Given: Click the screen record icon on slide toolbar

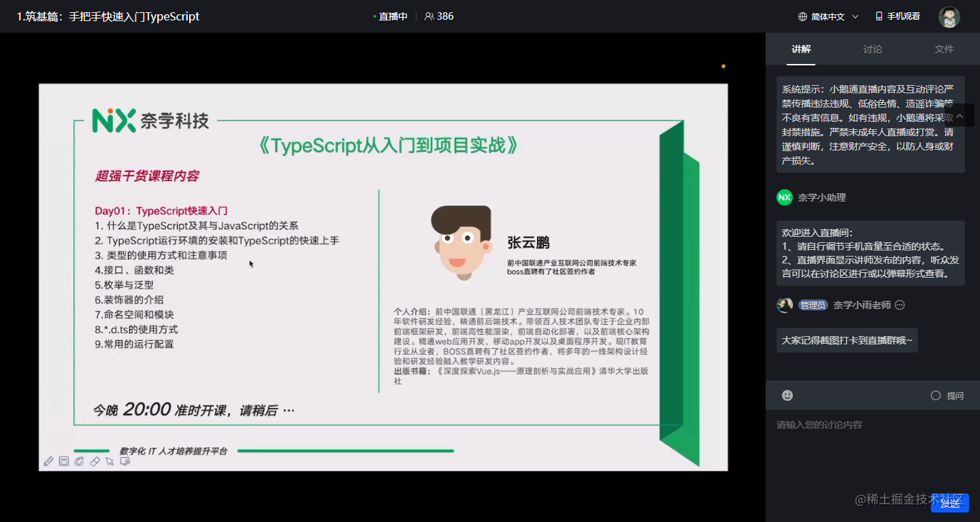Looking at the screenshot, I should click(125, 461).
